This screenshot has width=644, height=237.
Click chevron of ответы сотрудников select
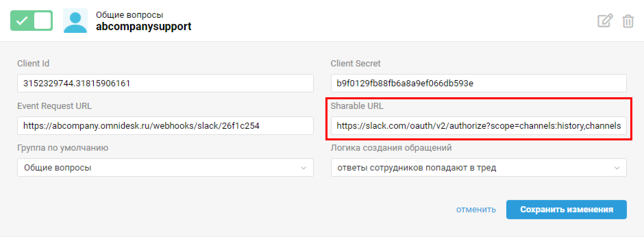click(x=617, y=168)
